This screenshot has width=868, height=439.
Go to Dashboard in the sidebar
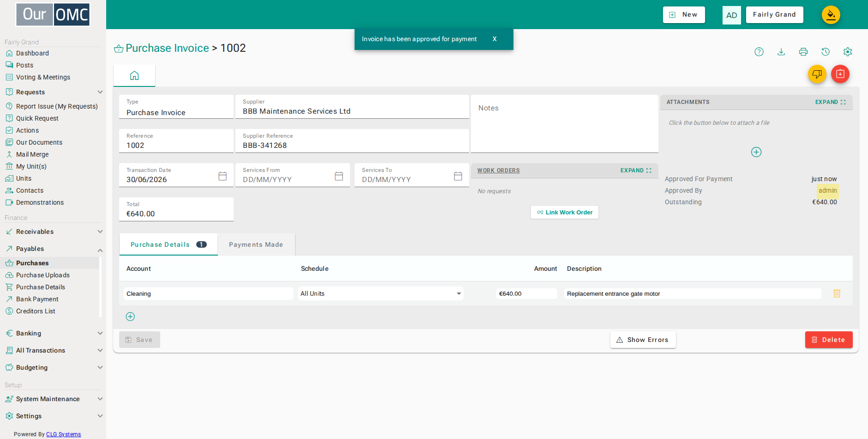[32, 53]
